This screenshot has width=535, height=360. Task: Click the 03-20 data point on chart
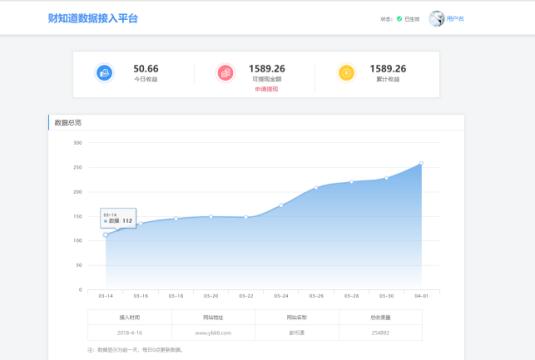point(211,217)
